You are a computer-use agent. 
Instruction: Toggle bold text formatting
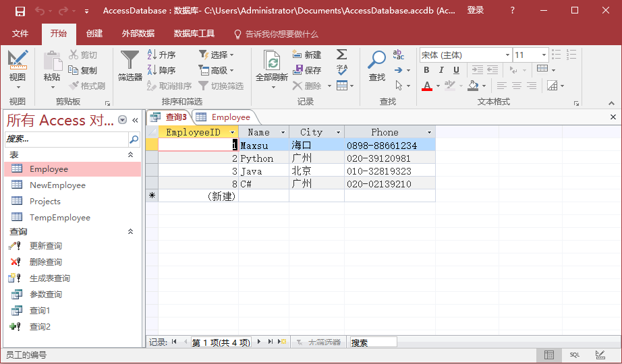point(426,70)
